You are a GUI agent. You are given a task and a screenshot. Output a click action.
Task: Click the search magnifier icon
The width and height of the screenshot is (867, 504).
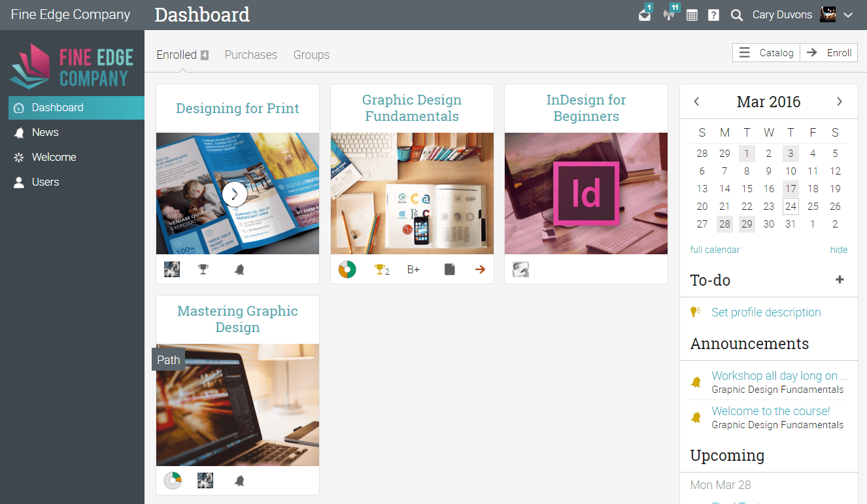736,15
